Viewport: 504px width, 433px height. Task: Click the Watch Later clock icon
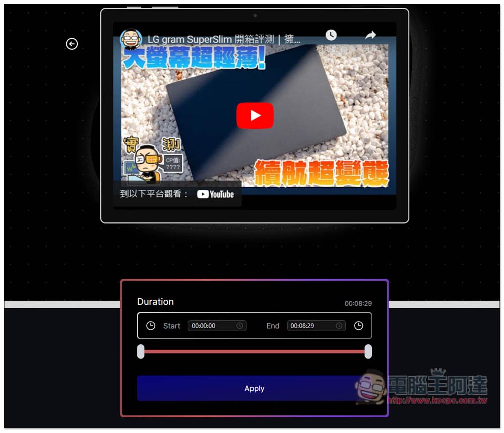tap(331, 35)
